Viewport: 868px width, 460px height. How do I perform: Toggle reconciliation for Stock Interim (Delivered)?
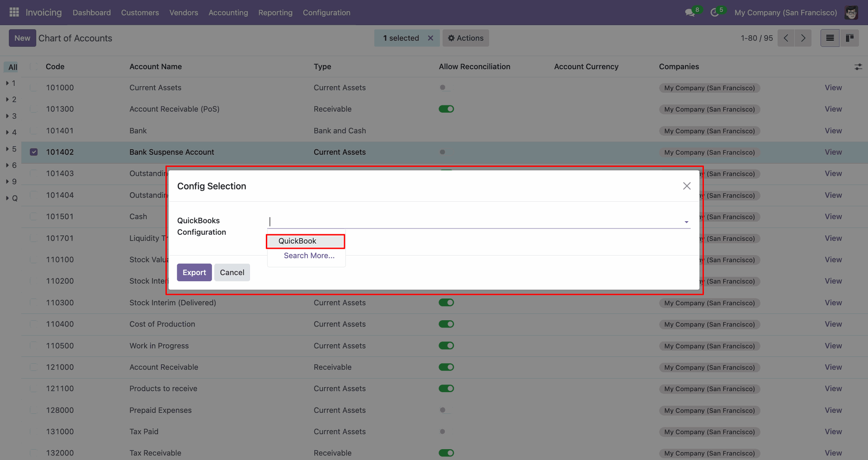click(x=446, y=303)
